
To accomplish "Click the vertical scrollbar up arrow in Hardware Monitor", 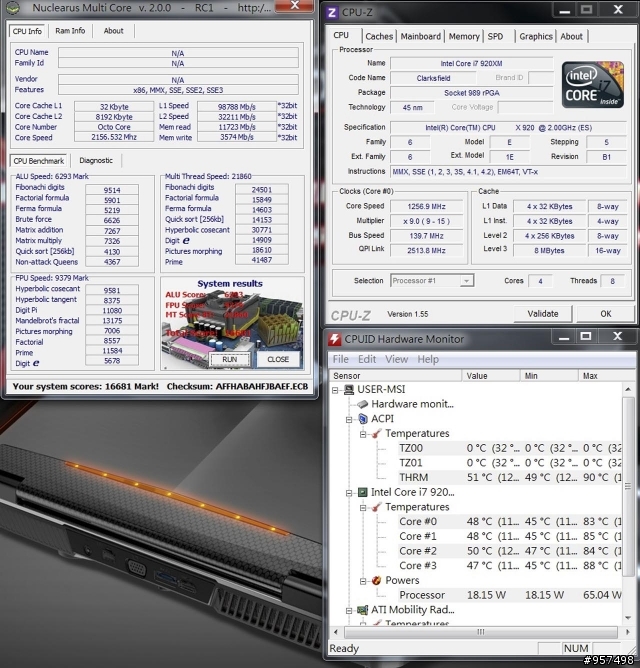I will click(628, 389).
